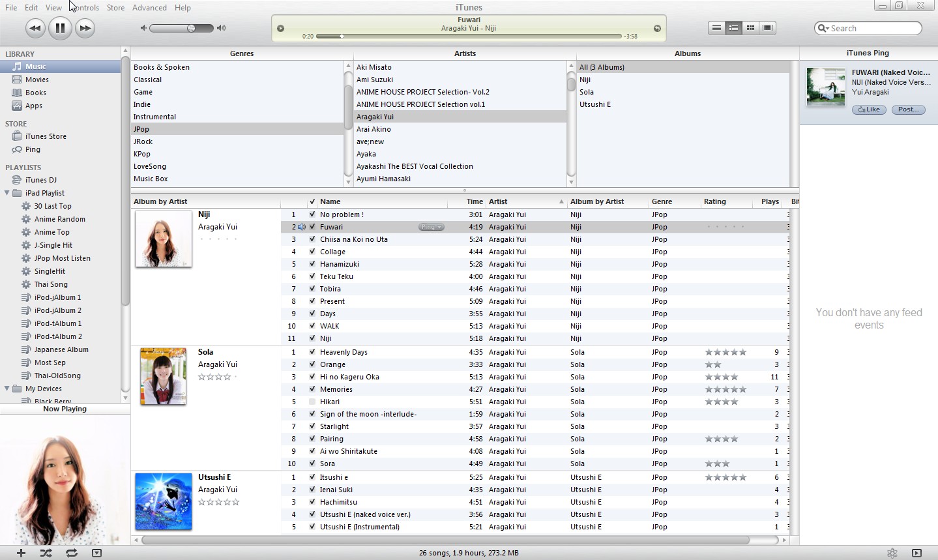Open the Ping dropdown on Fuwari
This screenshot has height=560, width=938.
click(x=431, y=227)
